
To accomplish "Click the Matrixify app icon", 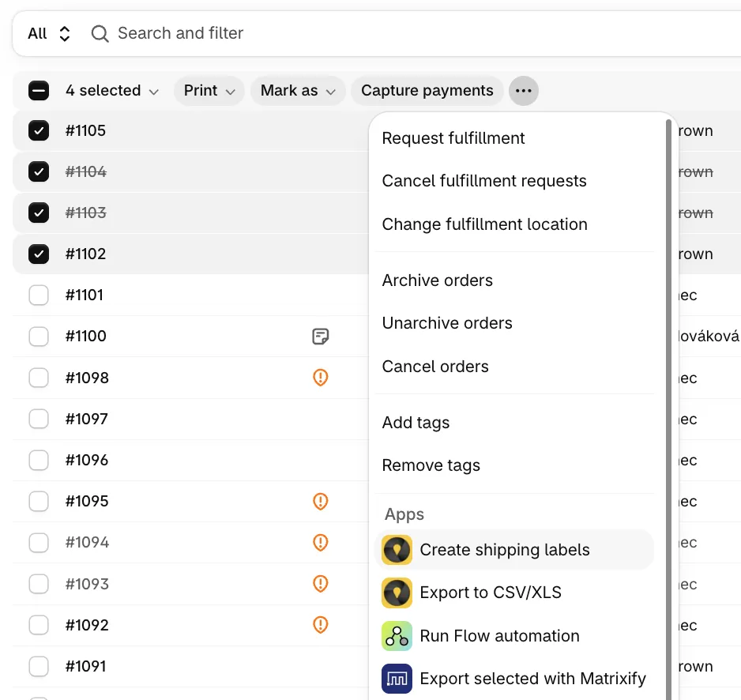I will (x=397, y=679).
